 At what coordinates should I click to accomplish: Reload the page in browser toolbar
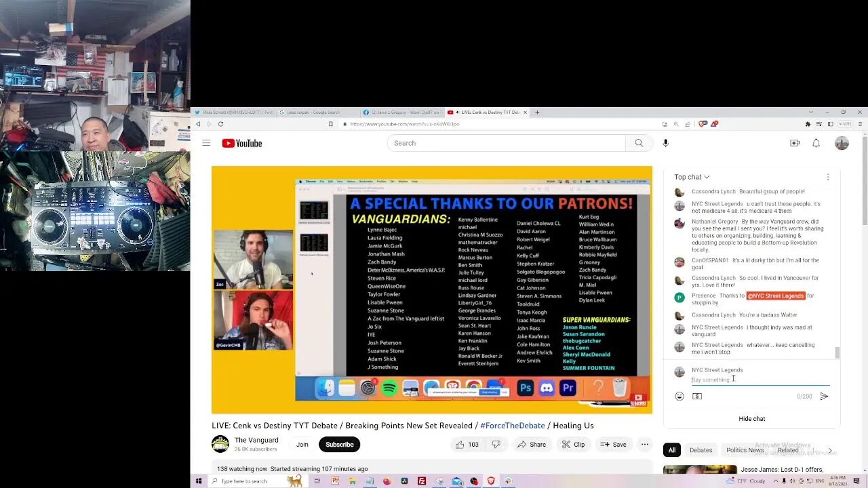click(x=220, y=124)
